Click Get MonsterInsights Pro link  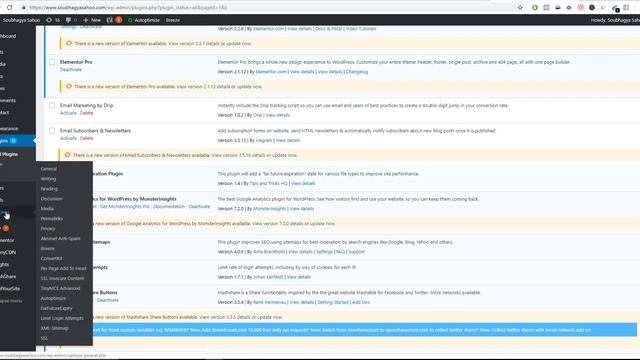[x=125, y=207]
